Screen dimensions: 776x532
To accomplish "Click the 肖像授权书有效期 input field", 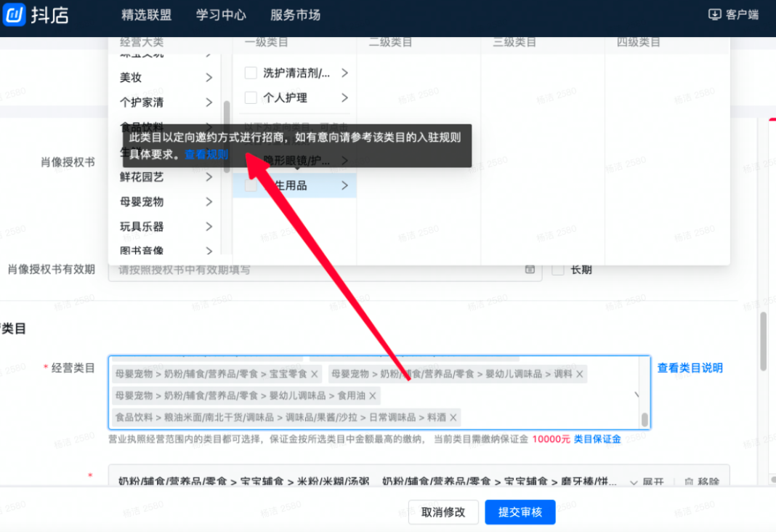I will tap(291, 270).
